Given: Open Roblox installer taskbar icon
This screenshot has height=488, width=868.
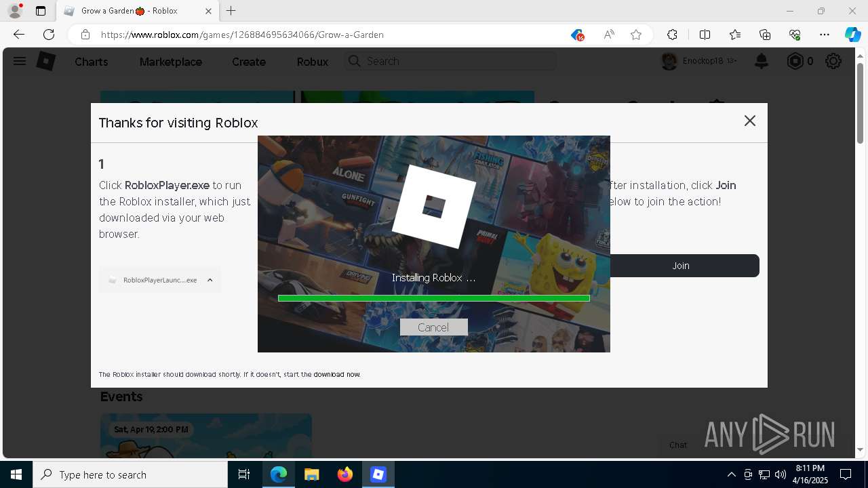Looking at the screenshot, I should coord(378,474).
